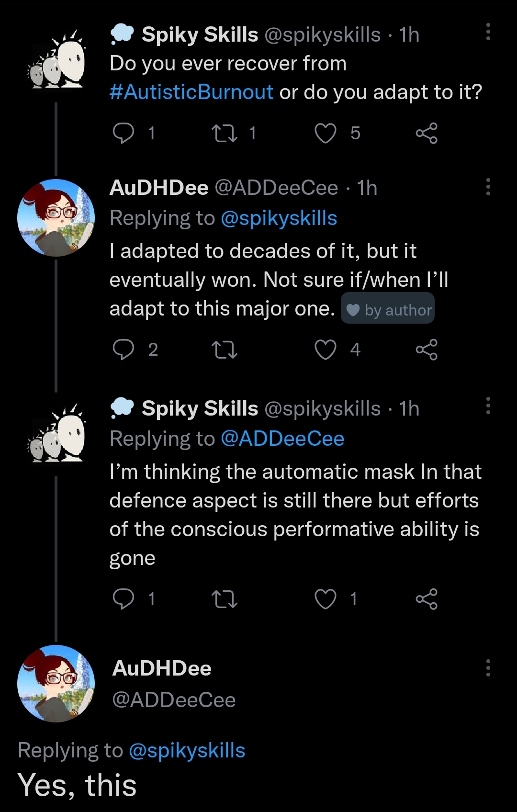Viewport: 517px width, 812px height.
Task: Open the #AutisticBurnout hashtag
Action: pyautogui.click(x=191, y=92)
